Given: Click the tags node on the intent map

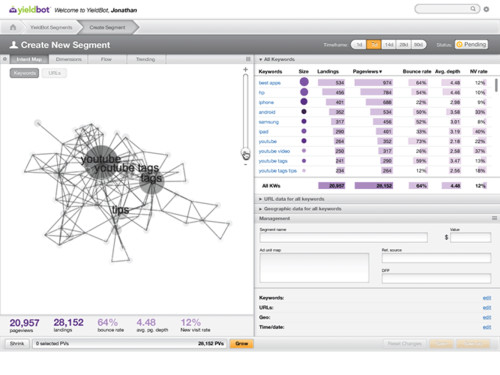Looking at the screenshot, I should tap(152, 181).
